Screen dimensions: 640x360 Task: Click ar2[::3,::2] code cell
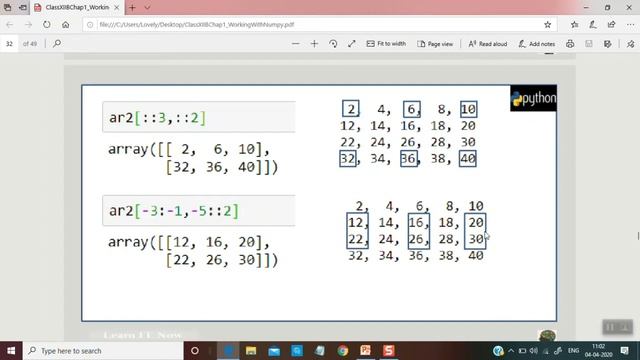point(199,118)
